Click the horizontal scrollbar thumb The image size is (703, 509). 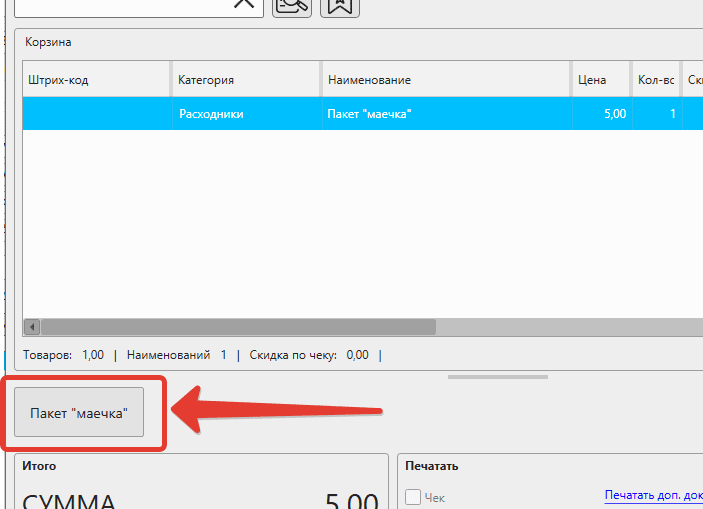238,327
